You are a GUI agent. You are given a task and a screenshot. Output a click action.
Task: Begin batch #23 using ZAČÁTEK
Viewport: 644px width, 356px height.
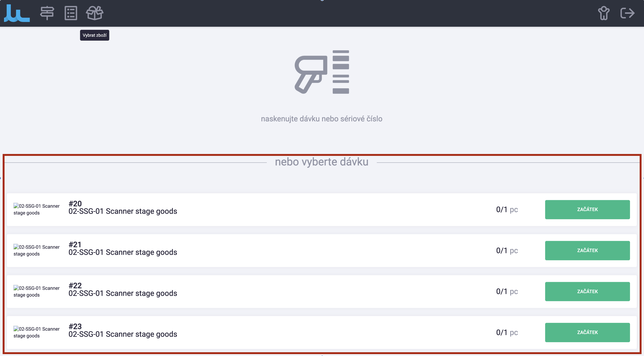pos(587,332)
